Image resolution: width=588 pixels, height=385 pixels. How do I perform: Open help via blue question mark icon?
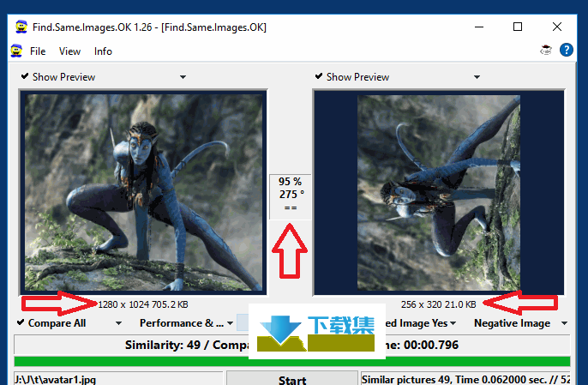pos(567,50)
